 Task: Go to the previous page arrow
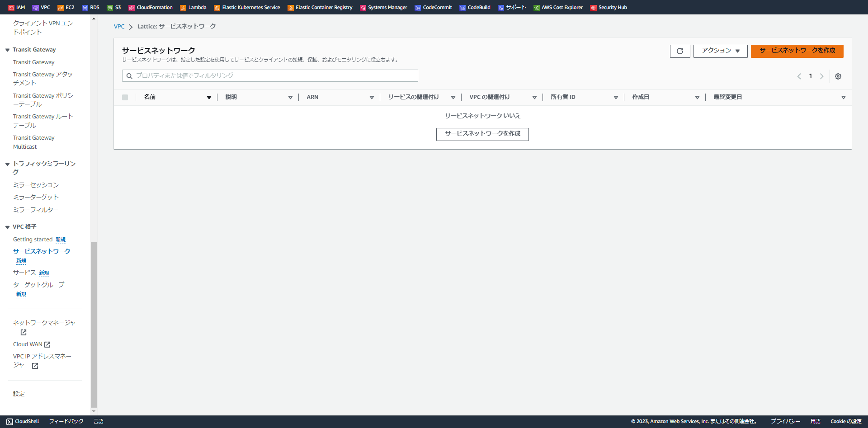(x=799, y=76)
